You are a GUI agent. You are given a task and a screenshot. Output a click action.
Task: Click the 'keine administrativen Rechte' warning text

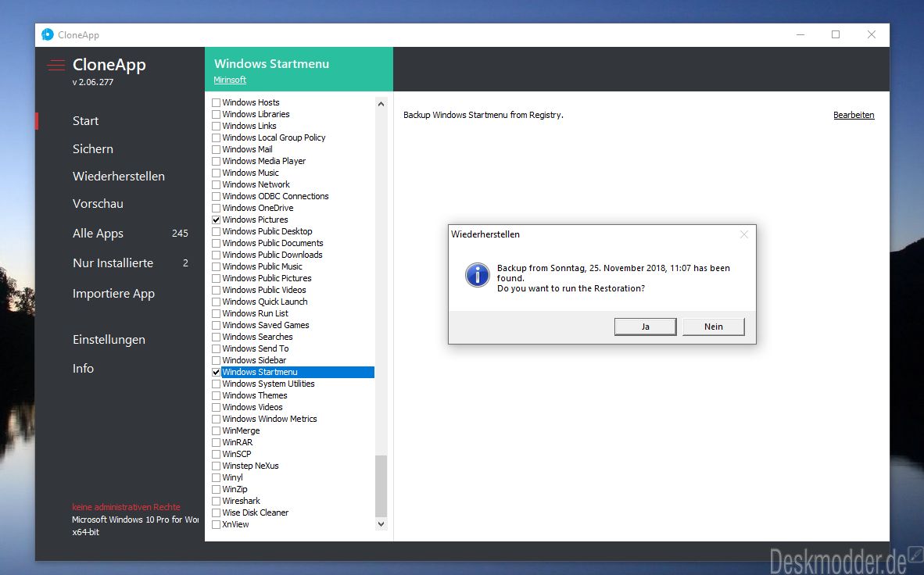(126, 507)
